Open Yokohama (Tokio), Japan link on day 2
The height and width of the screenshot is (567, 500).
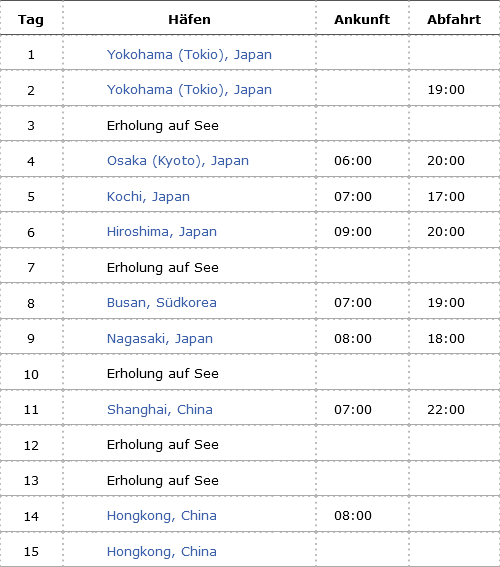point(189,90)
